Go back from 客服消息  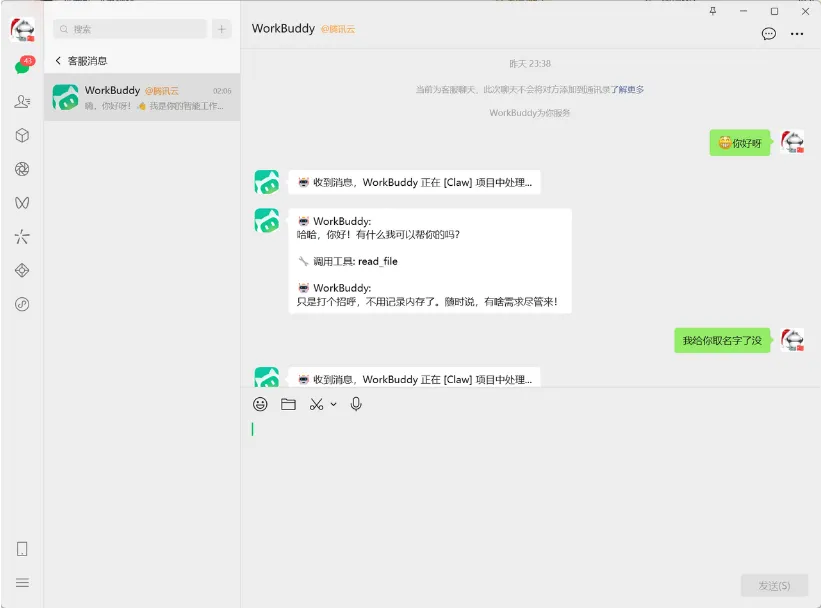pos(58,61)
